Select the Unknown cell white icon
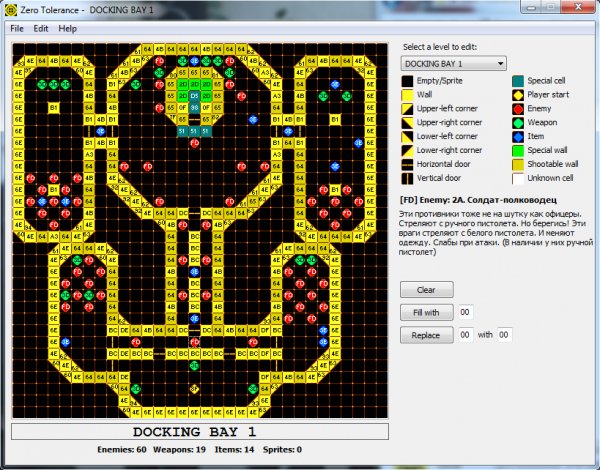The image size is (600, 470). (518, 178)
